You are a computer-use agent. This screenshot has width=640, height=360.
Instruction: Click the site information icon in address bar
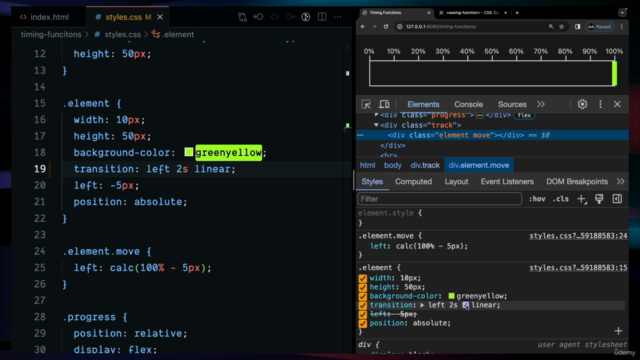coord(400,27)
